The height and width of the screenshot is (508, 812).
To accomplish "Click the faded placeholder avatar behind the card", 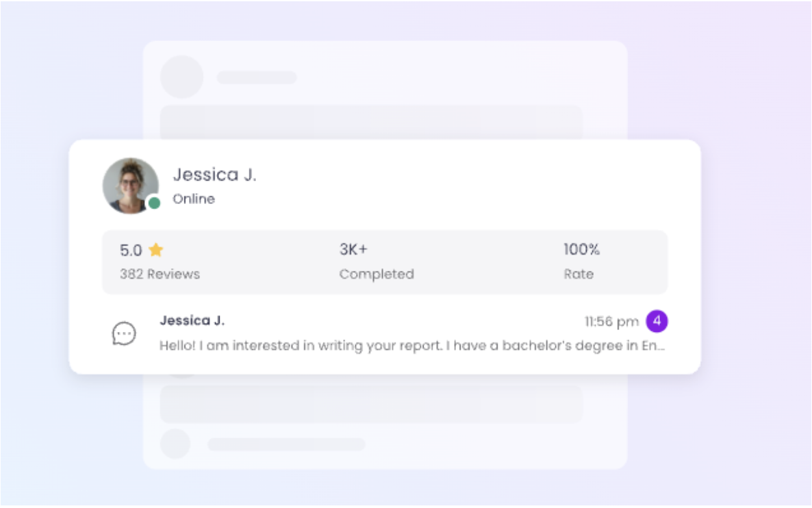I will [x=182, y=77].
